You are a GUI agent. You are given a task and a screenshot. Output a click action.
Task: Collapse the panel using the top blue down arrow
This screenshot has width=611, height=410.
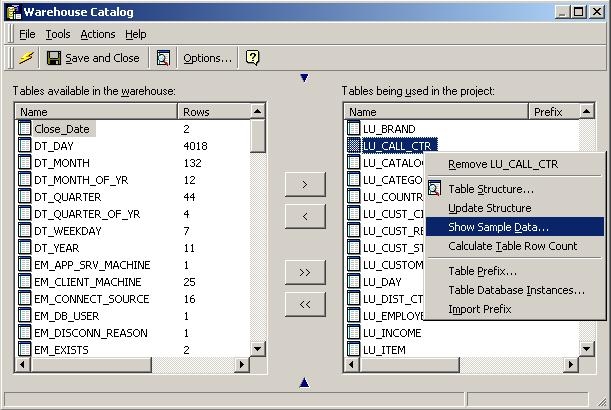click(x=304, y=78)
